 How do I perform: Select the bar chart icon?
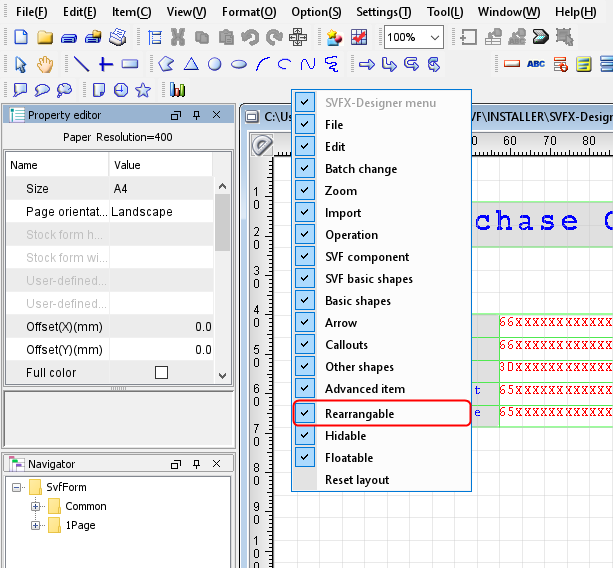coord(178,90)
